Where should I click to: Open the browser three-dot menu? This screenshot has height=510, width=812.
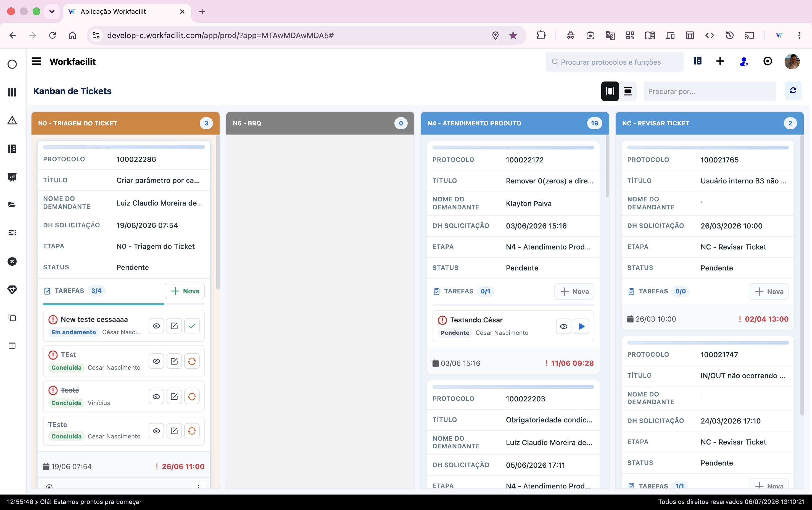pos(799,35)
